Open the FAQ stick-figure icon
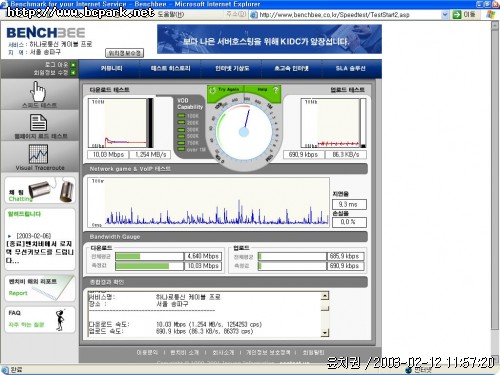Image resolution: width=500 pixels, height=375 pixels. (60, 320)
